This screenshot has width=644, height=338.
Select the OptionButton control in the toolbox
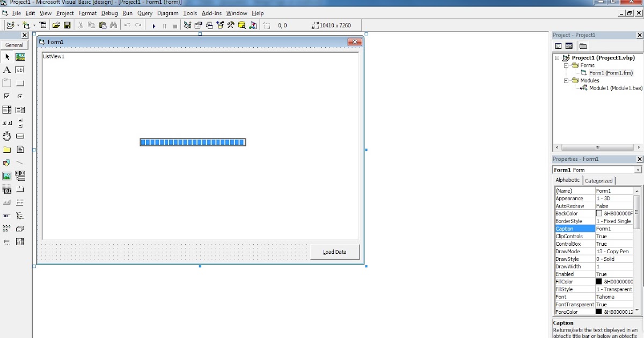(20, 96)
